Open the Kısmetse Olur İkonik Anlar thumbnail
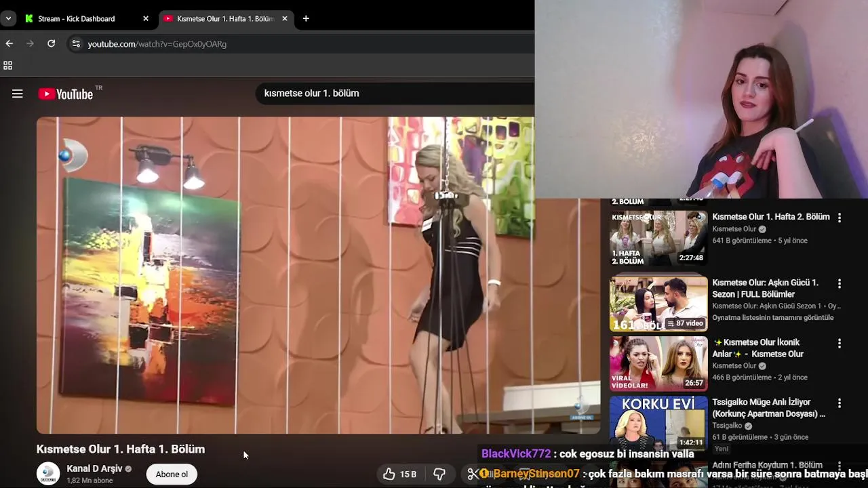 click(x=658, y=363)
